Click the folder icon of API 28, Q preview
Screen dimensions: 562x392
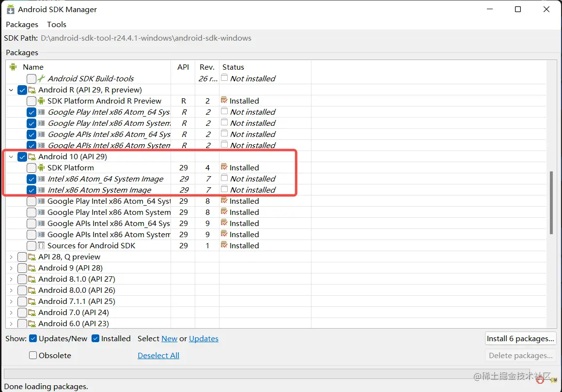pyautogui.click(x=32, y=256)
